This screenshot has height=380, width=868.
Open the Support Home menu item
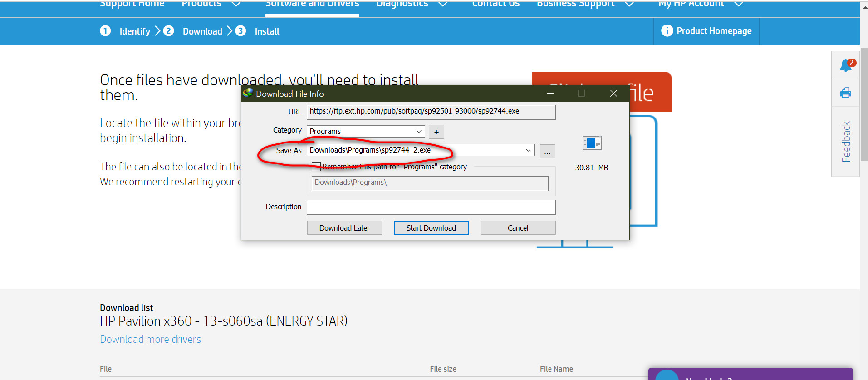pyautogui.click(x=132, y=4)
